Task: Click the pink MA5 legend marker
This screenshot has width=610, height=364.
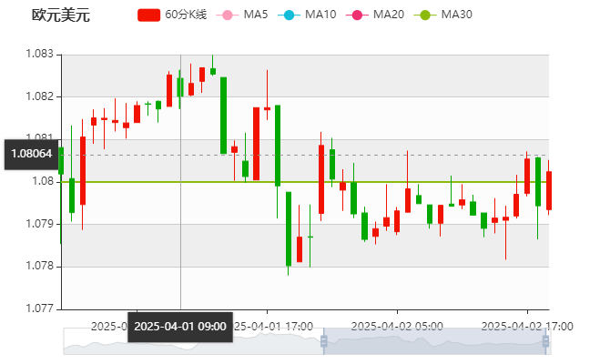Action: 226,15
